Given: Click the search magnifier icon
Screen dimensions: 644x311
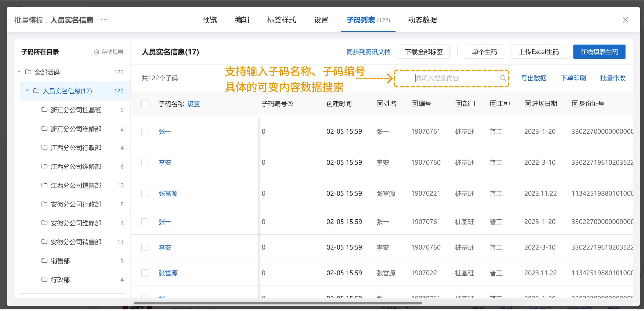Looking at the screenshot, I should [503, 78].
